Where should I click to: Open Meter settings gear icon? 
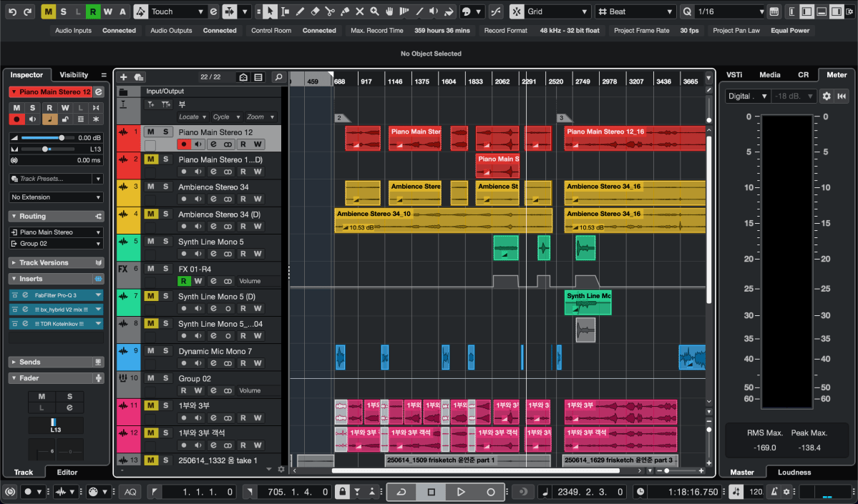tap(827, 96)
